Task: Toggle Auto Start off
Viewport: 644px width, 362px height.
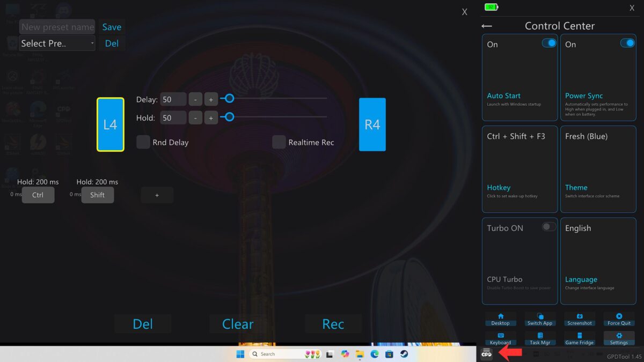Action: 548,43
